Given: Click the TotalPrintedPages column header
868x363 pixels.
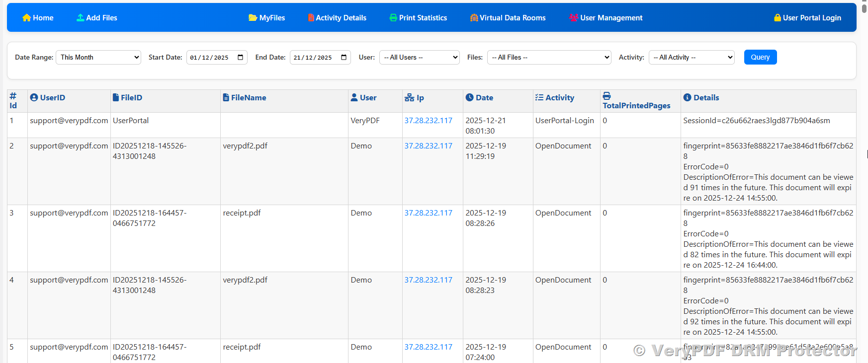Looking at the screenshot, I should click(x=636, y=105).
